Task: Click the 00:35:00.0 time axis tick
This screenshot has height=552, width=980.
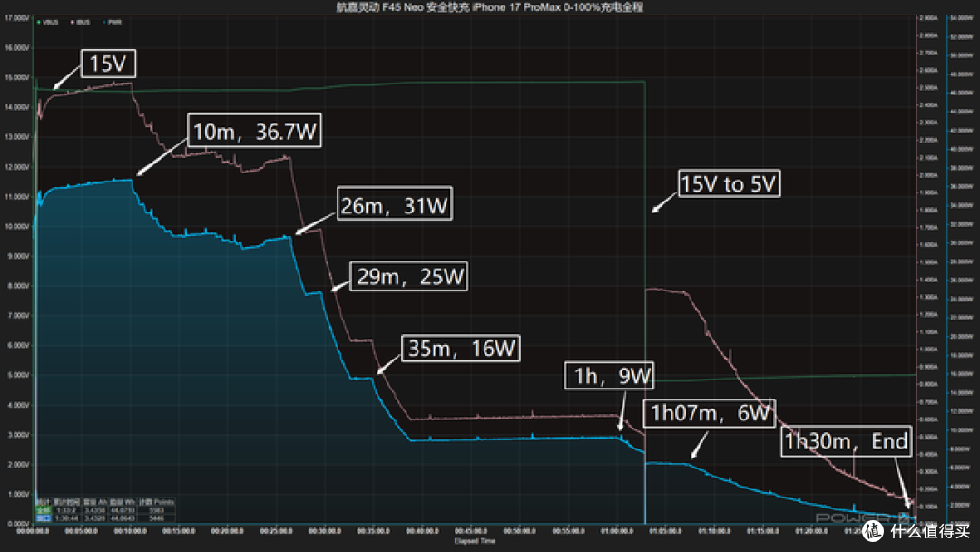Action: 373,531
